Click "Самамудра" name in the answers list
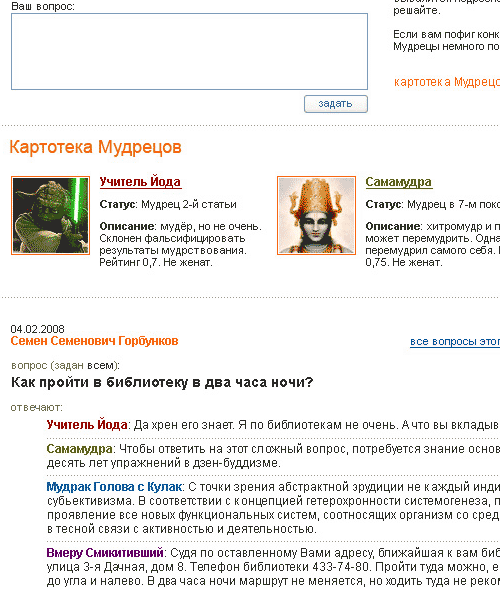 80,448
